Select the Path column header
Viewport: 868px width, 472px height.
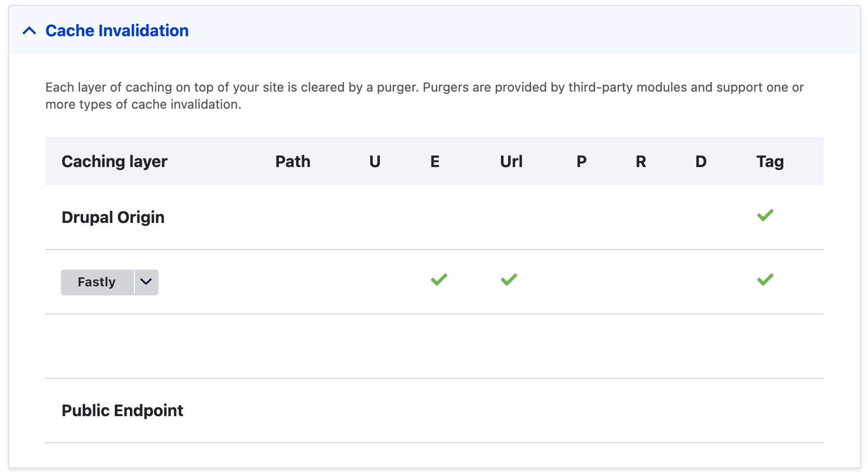[x=293, y=162]
